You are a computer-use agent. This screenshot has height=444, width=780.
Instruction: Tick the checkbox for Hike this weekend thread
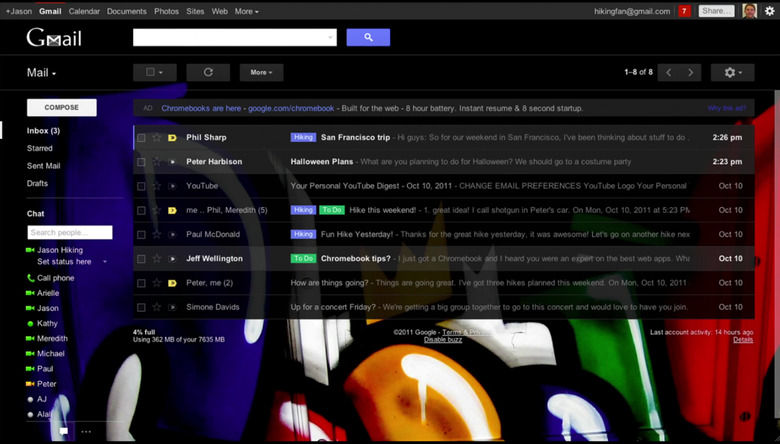pyautogui.click(x=141, y=210)
